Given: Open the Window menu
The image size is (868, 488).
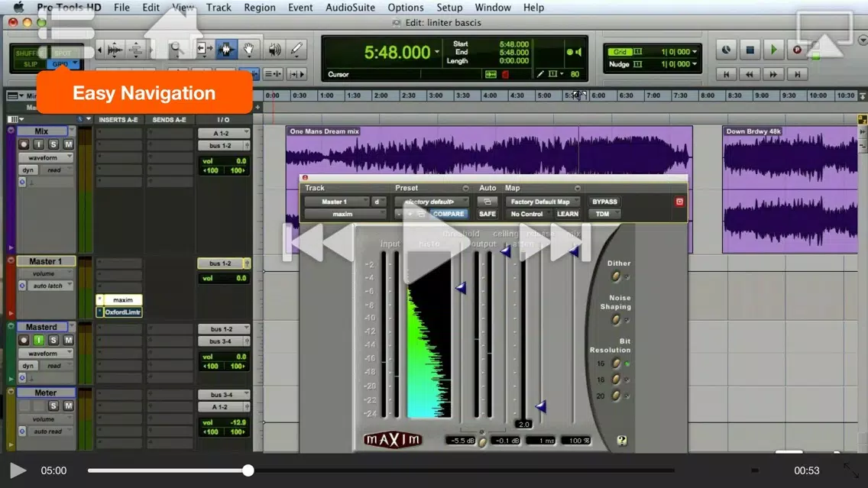Looking at the screenshot, I should click(x=493, y=7).
